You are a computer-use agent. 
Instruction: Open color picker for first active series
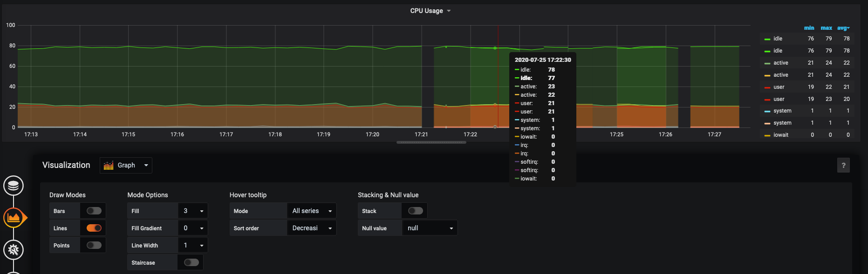[x=767, y=63]
